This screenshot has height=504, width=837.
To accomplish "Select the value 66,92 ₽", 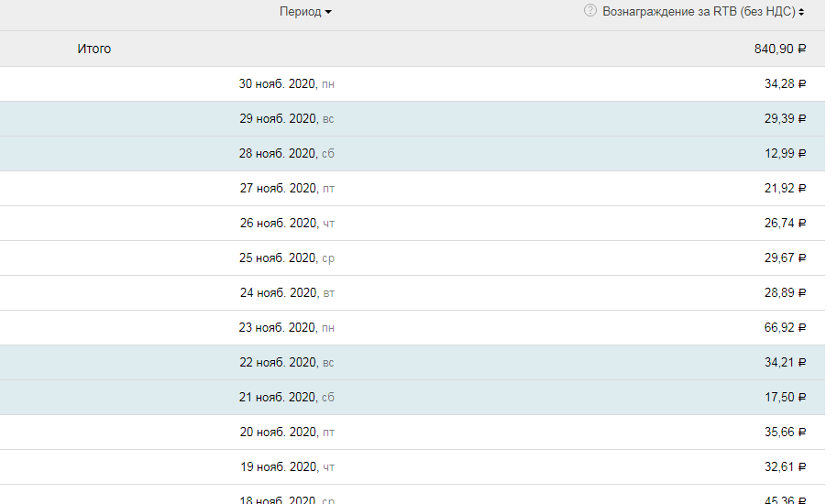I will pyautogui.click(x=785, y=327).
